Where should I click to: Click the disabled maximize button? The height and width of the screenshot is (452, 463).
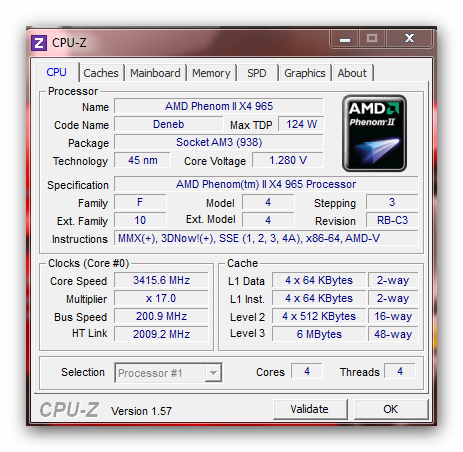tap(372, 39)
